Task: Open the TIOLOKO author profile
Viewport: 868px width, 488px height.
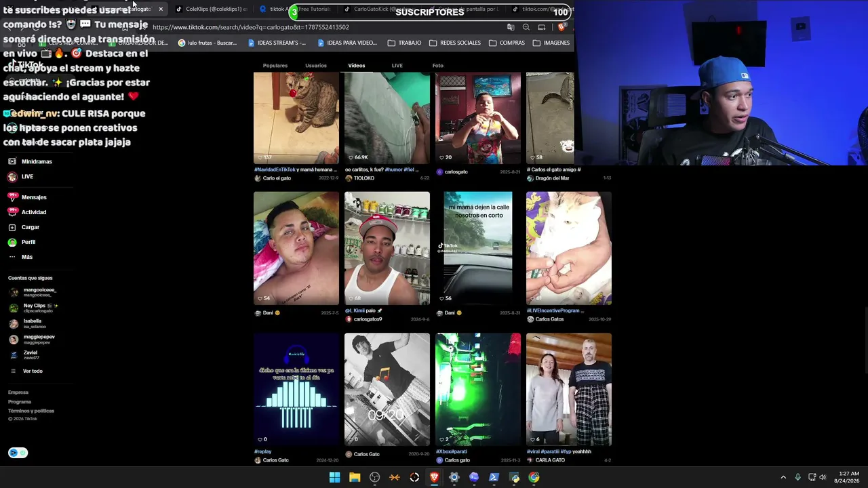Action: coord(359,178)
